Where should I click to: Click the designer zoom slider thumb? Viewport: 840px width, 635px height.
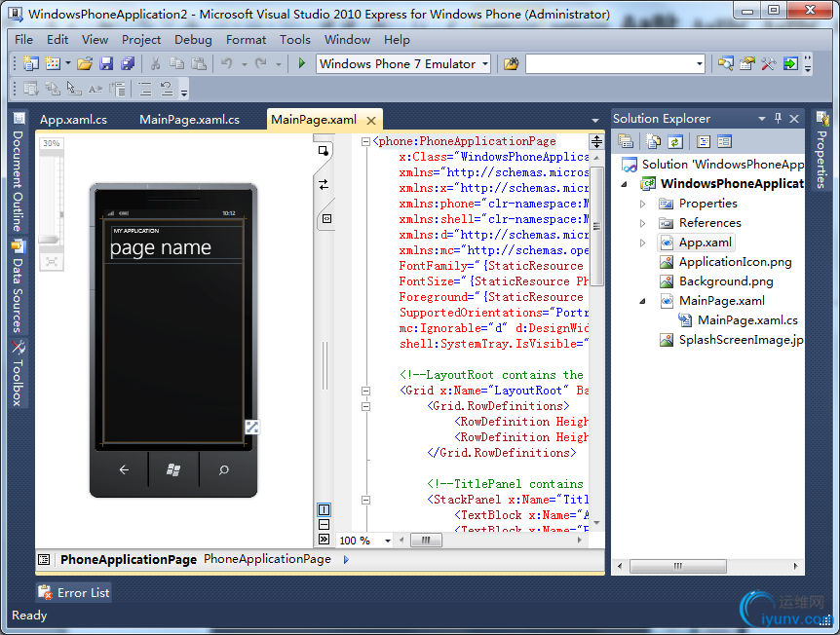click(x=48, y=240)
